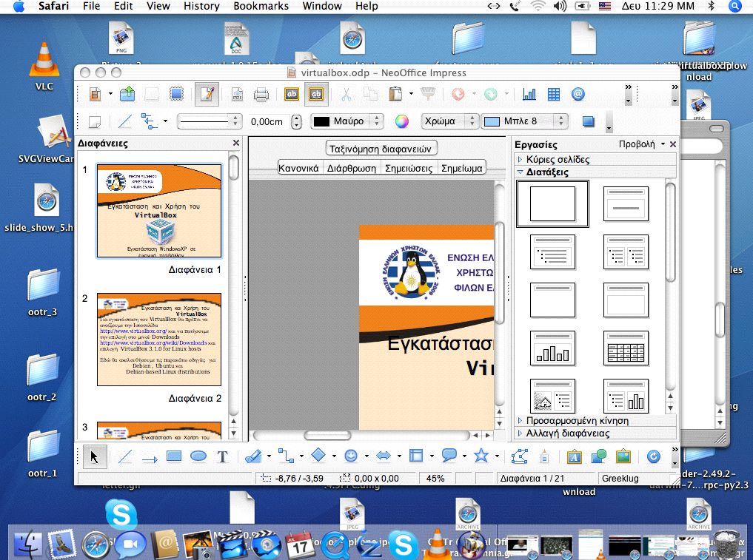Switch to Ταξινόμηση διαφανειών tab
The height and width of the screenshot is (560, 753).
pyautogui.click(x=381, y=149)
